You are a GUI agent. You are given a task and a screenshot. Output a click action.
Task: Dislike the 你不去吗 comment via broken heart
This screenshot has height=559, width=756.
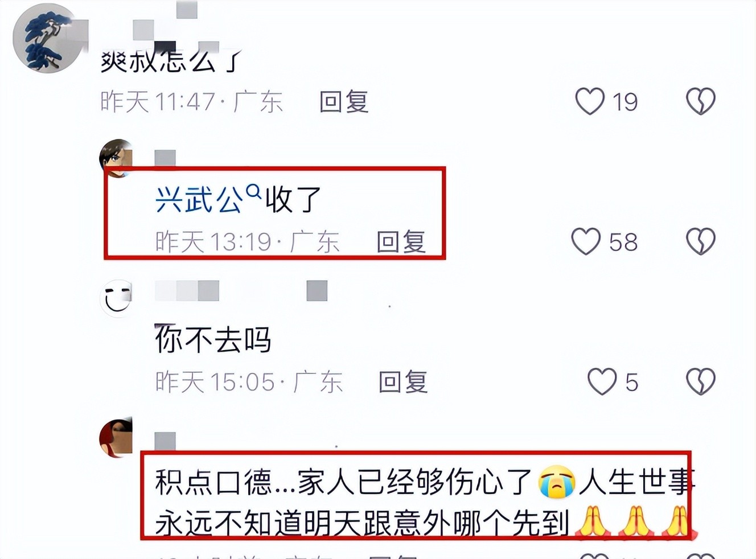pos(700,381)
